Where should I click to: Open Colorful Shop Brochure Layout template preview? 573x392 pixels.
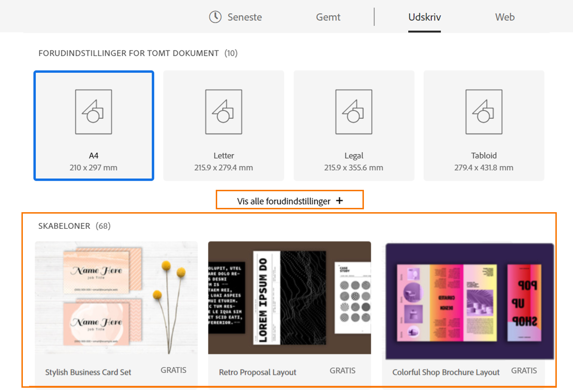click(x=469, y=301)
